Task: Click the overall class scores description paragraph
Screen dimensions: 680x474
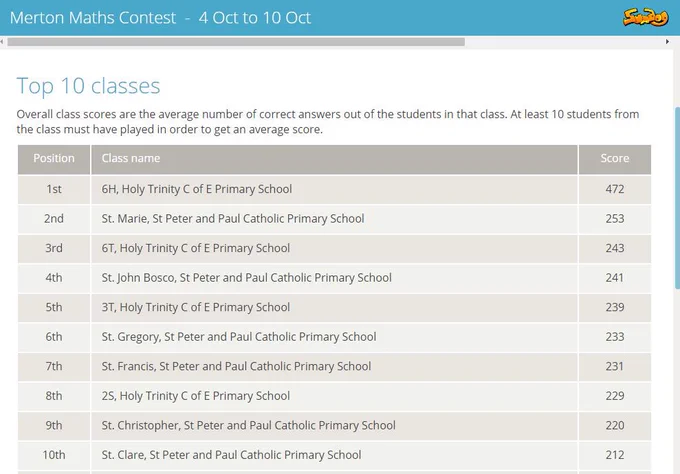Action: tap(328, 122)
